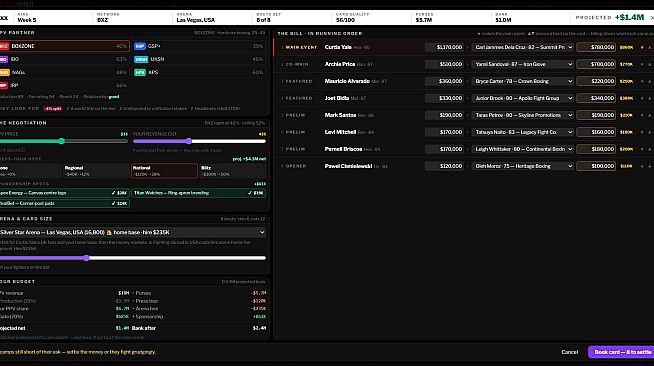Click Book card button

(x=621, y=352)
